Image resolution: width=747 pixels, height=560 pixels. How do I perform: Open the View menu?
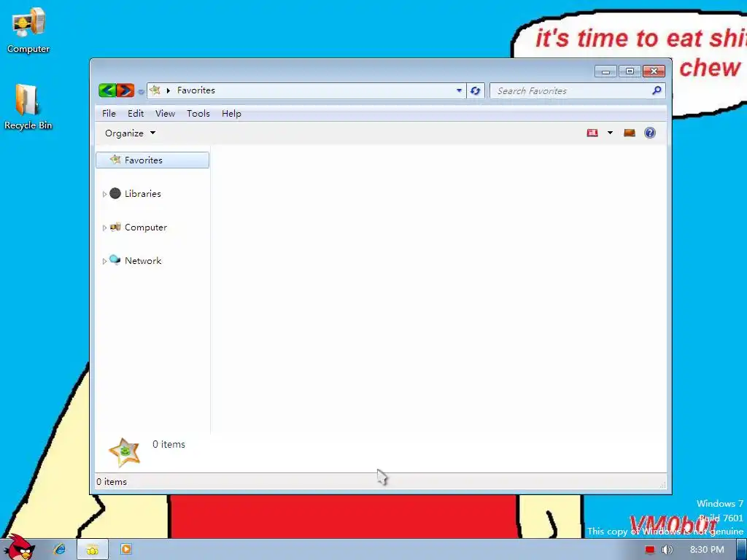[x=165, y=113]
